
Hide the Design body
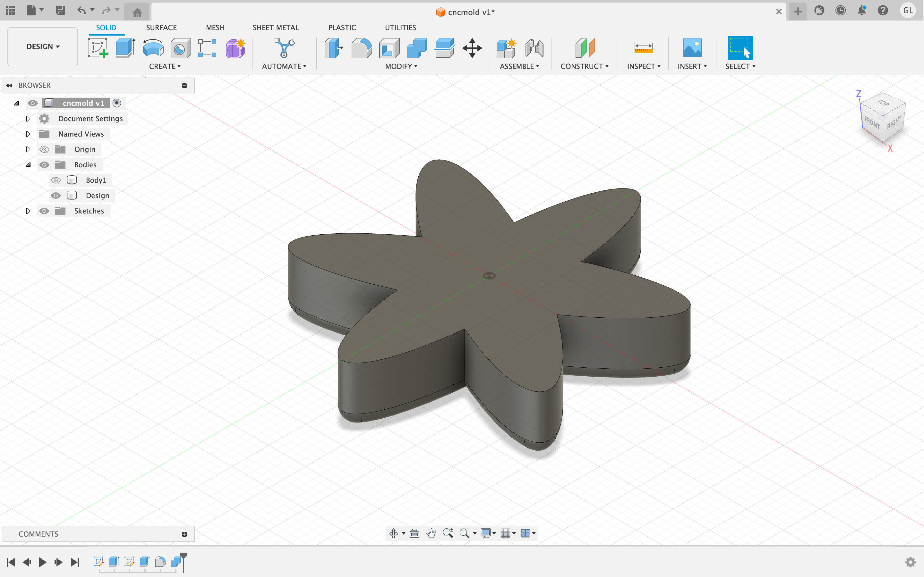pyautogui.click(x=56, y=196)
